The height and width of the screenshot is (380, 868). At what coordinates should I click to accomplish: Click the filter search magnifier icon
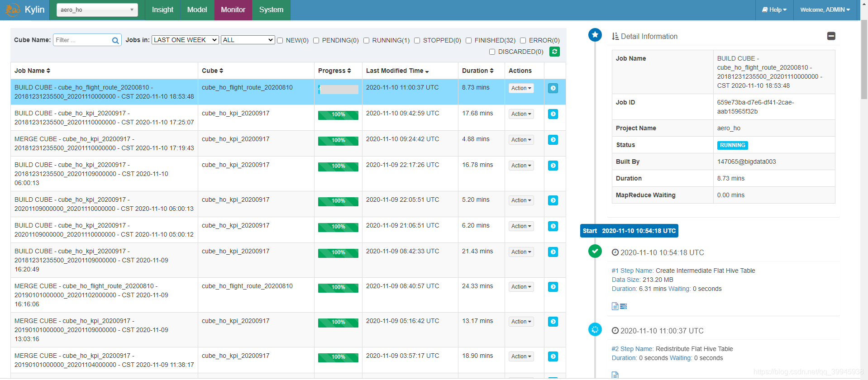point(115,40)
